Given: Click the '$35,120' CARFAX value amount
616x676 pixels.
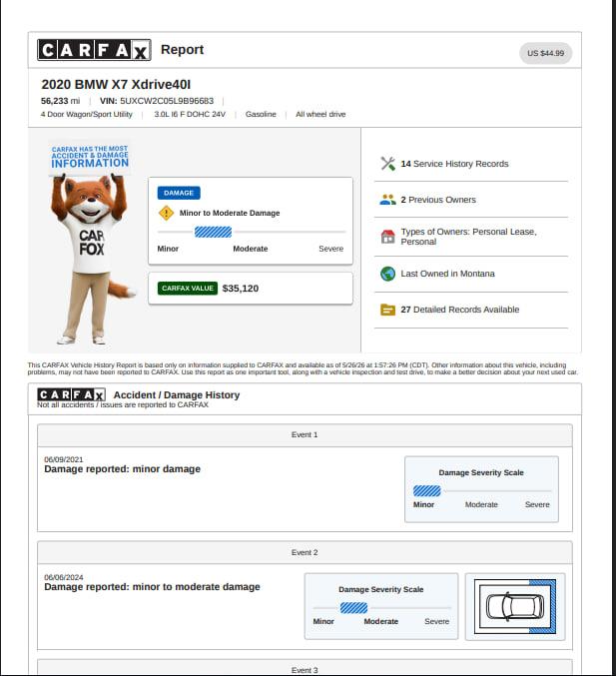Looking at the screenshot, I should click(240, 289).
